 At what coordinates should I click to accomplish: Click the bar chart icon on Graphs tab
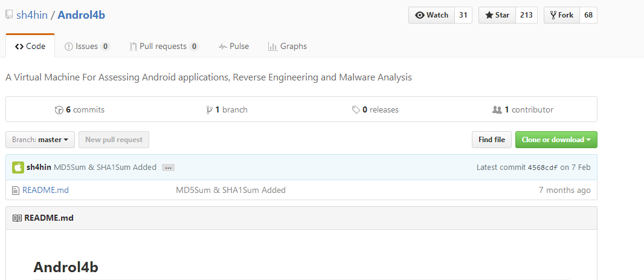coord(272,47)
